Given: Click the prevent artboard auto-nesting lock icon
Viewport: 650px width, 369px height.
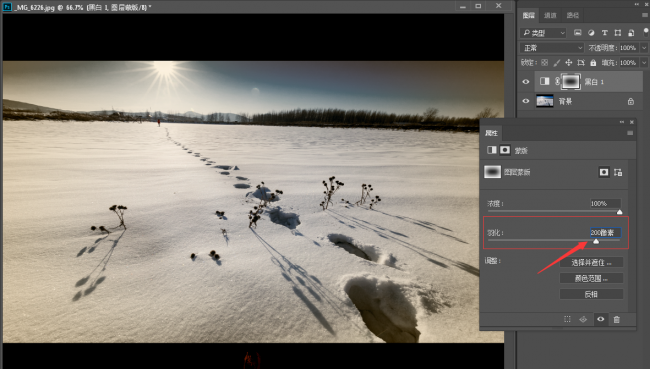Looking at the screenshot, I should point(581,63).
